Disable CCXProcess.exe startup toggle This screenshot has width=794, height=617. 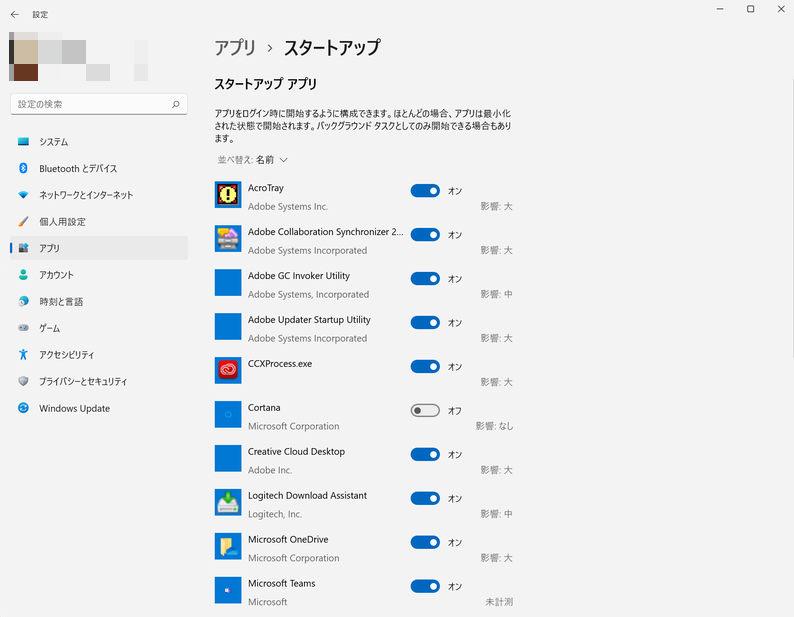[425, 367]
